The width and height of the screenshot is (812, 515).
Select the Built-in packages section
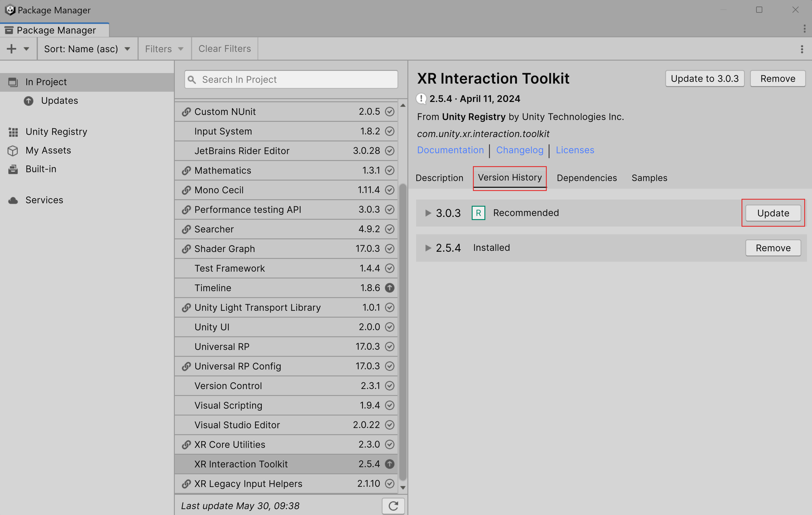(40, 169)
